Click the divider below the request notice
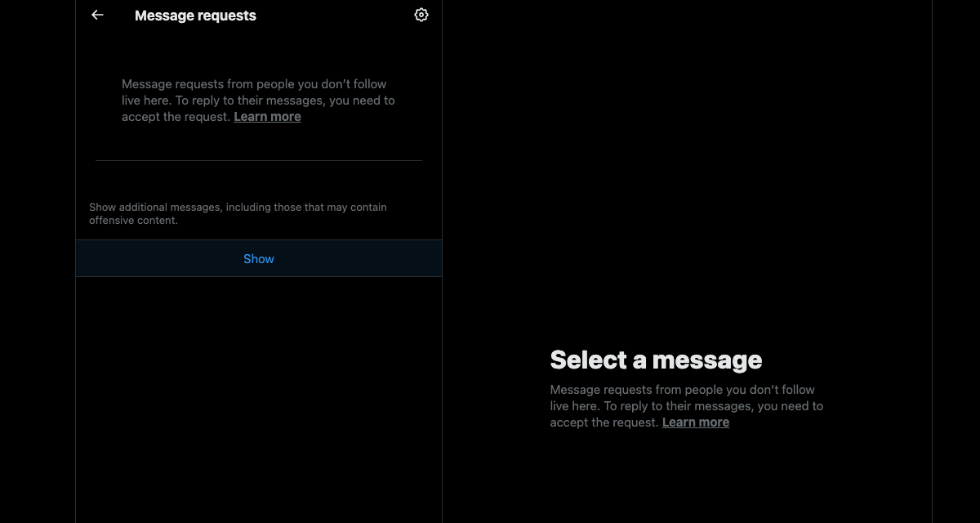Screen dimensions: 980x523 (258, 160)
